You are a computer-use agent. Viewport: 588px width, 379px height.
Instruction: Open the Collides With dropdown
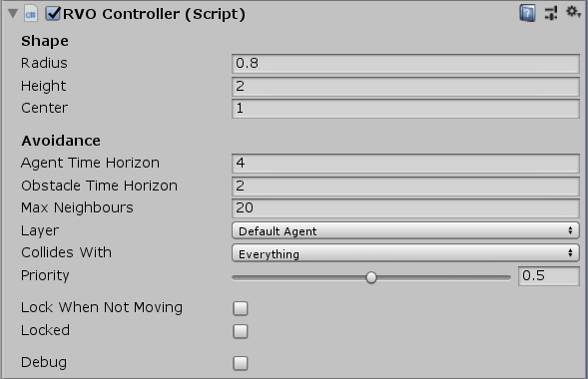[405, 253]
